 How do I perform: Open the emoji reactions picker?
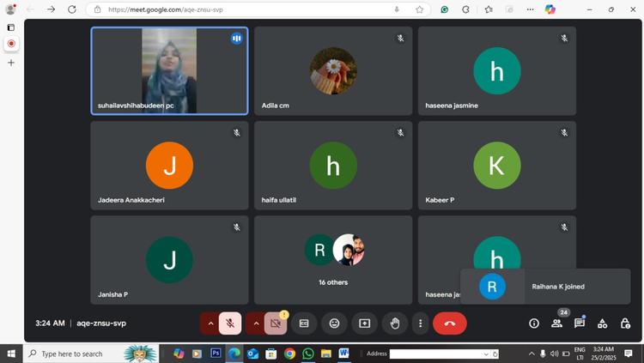click(334, 324)
